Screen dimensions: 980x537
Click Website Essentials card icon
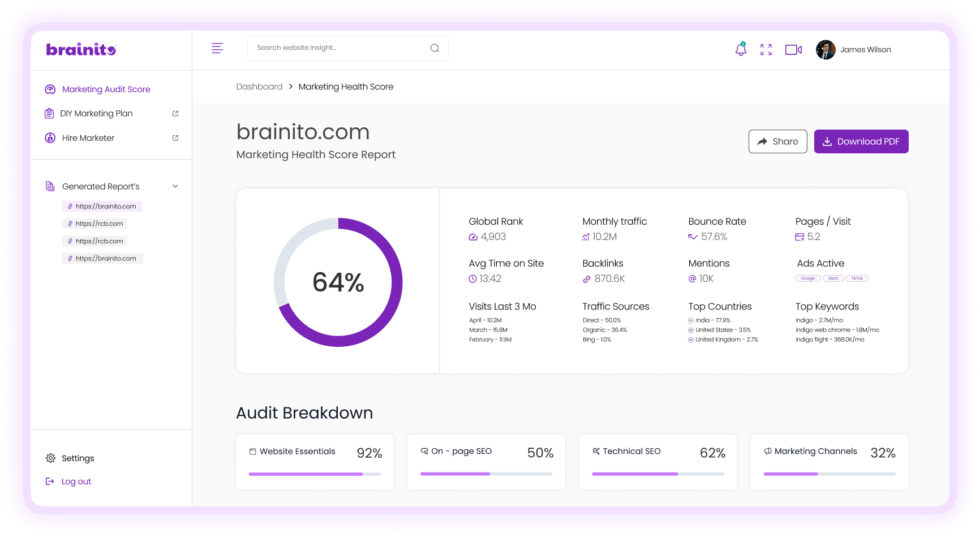(253, 452)
